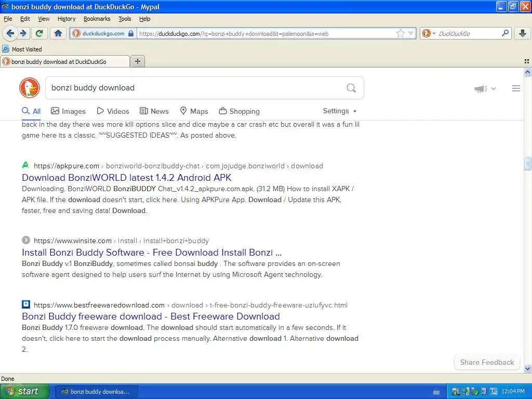The width and height of the screenshot is (532, 399).
Task: Click the duckduckgo.com site identity label
Action: (x=103, y=33)
